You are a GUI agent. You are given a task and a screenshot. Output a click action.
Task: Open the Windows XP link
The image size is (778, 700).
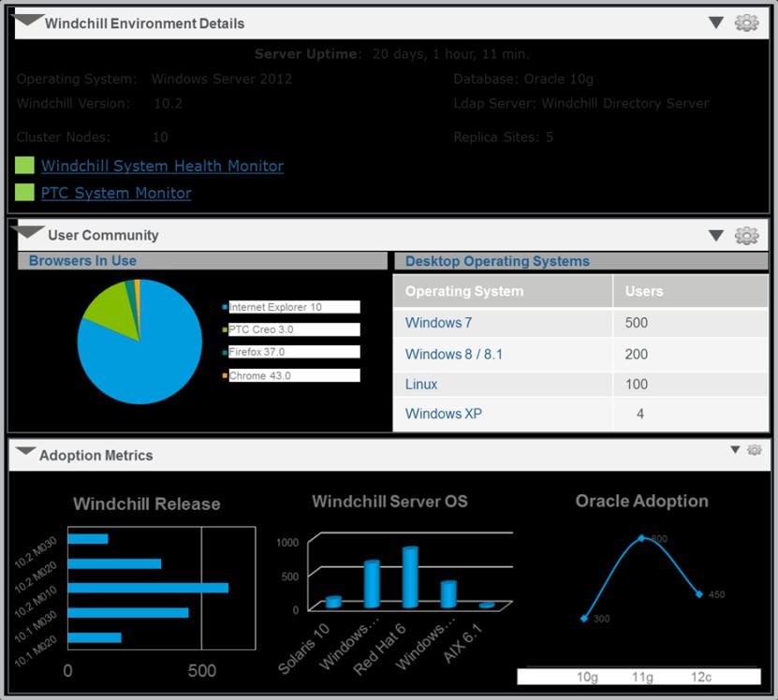(x=444, y=414)
